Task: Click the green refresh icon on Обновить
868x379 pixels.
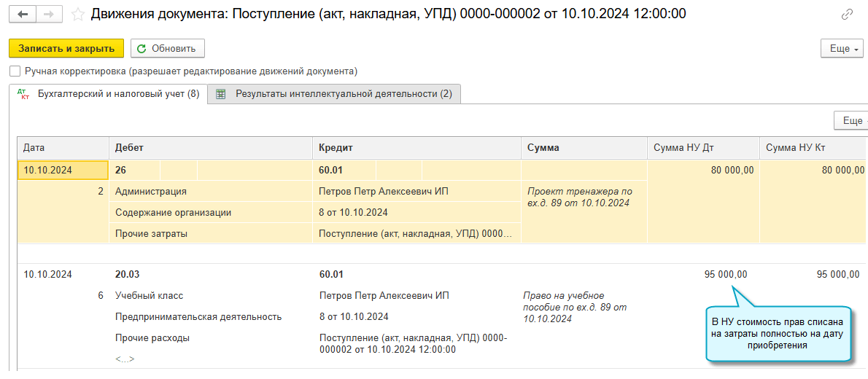Action: click(142, 49)
